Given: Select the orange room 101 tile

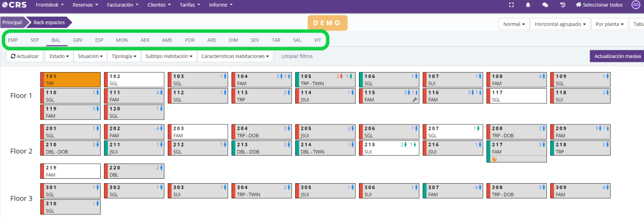Looking at the screenshot, I should click(x=70, y=80).
